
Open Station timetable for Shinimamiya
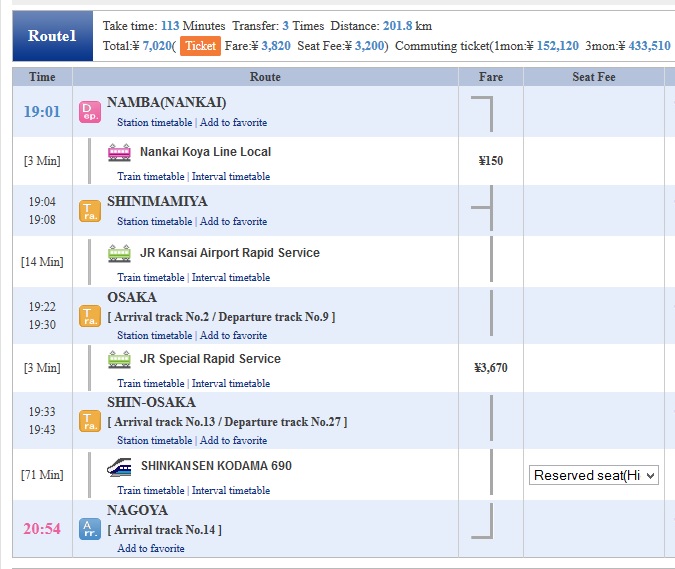pos(155,222)
